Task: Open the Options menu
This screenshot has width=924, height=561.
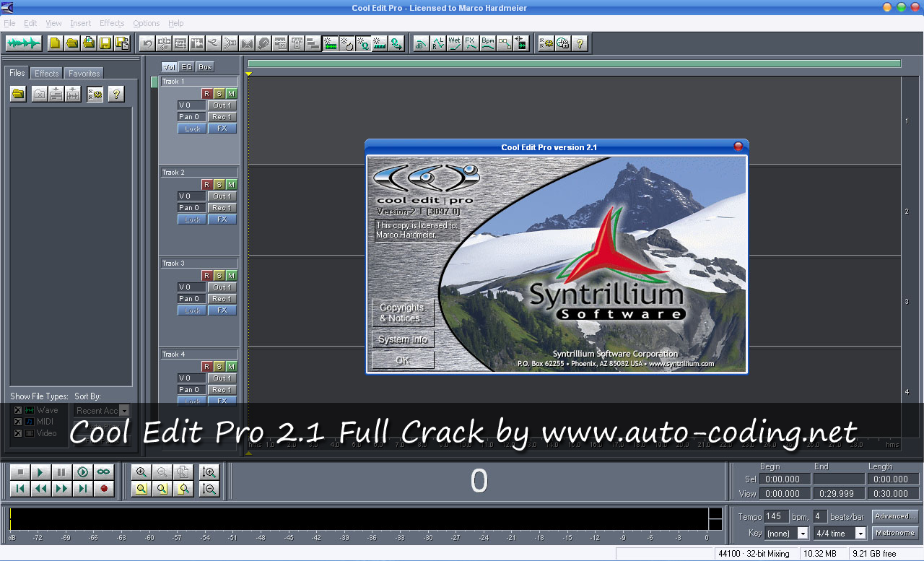Action: point(147,23)
